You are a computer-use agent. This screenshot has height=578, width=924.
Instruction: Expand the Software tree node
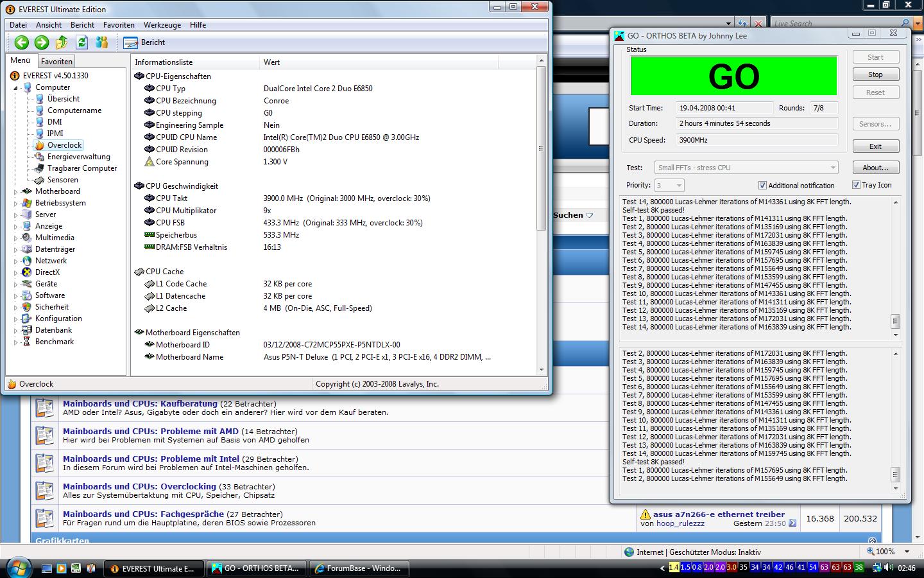tap(16, 295)
